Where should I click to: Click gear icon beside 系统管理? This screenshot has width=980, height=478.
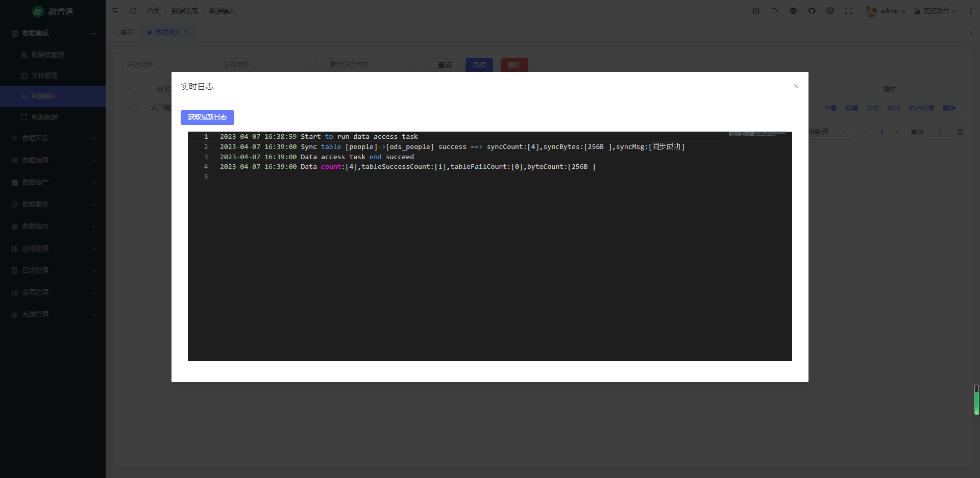(15, 315)
